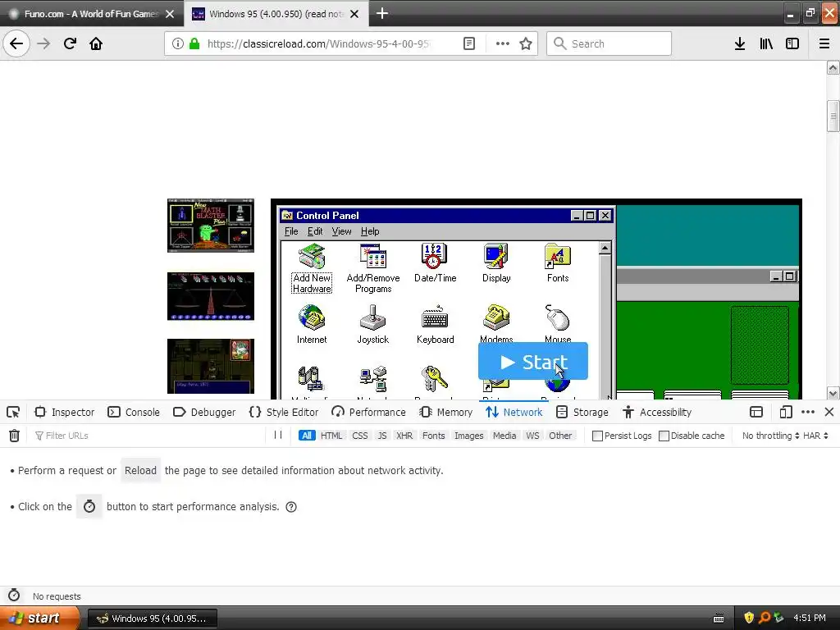Click the browser Search box
The image size is (840, 630).
pyautogui.click(x=609, y=43)
